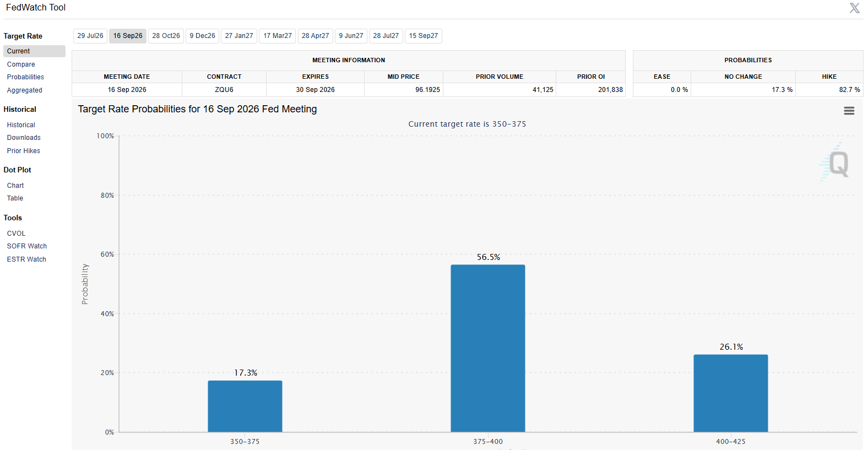
Task: View the Prior Hikes page
Action: tap(24, 151)
